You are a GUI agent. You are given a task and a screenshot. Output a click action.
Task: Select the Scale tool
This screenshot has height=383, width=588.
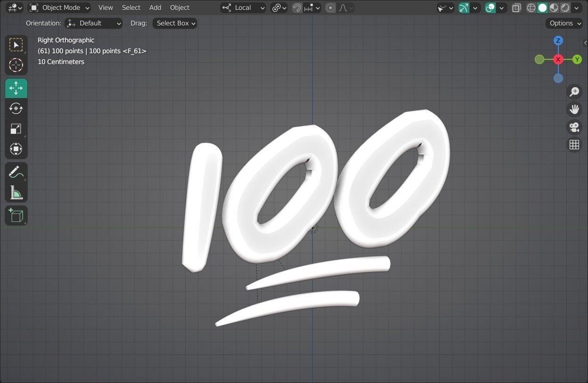pos(16,129)
